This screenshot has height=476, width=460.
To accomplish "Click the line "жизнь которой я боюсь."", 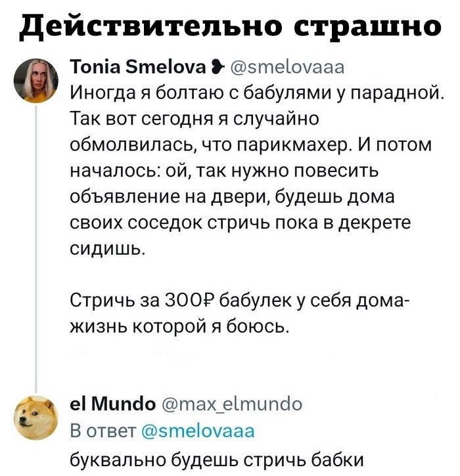I will 179,327.
